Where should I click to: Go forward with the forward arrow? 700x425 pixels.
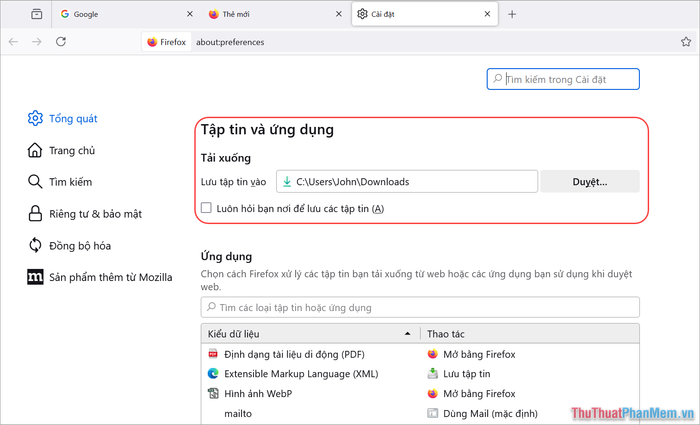coord(37,42)
